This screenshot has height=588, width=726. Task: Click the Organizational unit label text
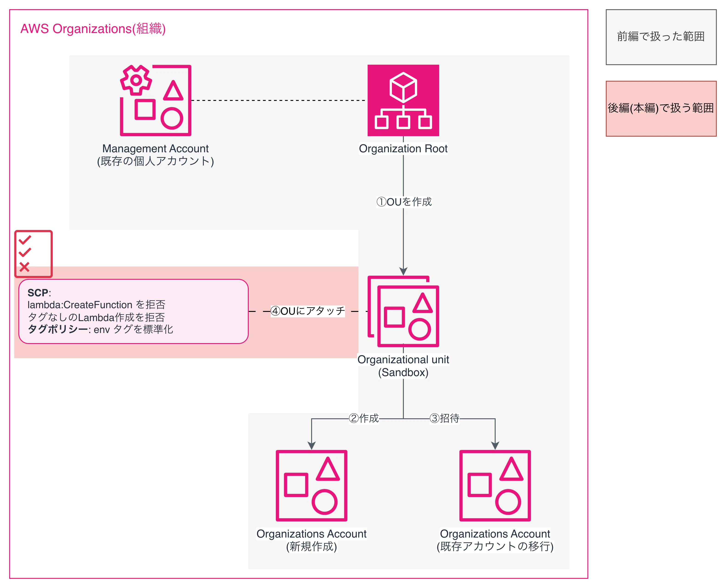(x=403, y=359)
